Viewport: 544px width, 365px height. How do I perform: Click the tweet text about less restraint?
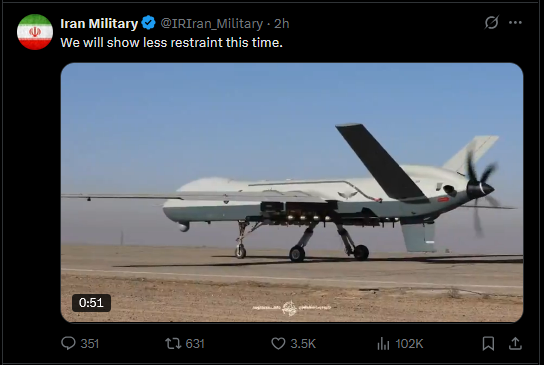(x=171, y=43)
